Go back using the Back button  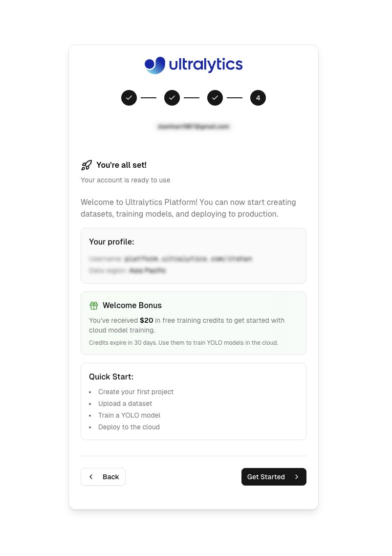(x=103, y=477)
